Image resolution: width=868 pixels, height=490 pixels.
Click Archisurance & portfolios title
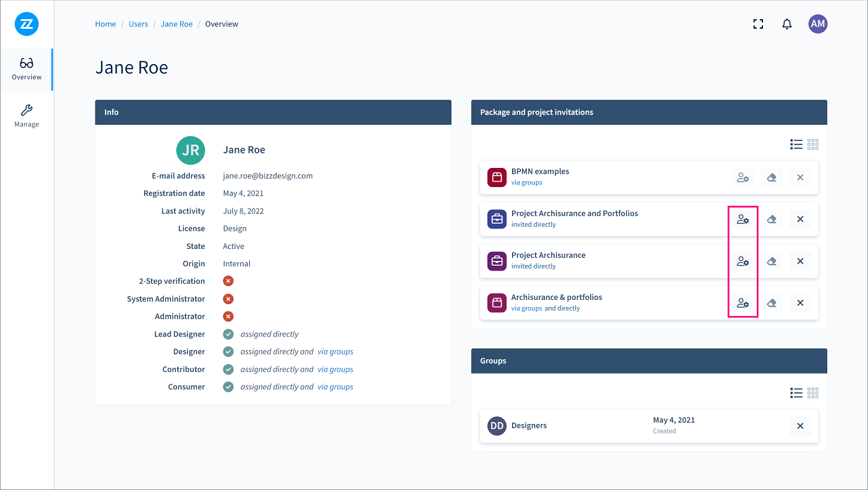(556, 297)
